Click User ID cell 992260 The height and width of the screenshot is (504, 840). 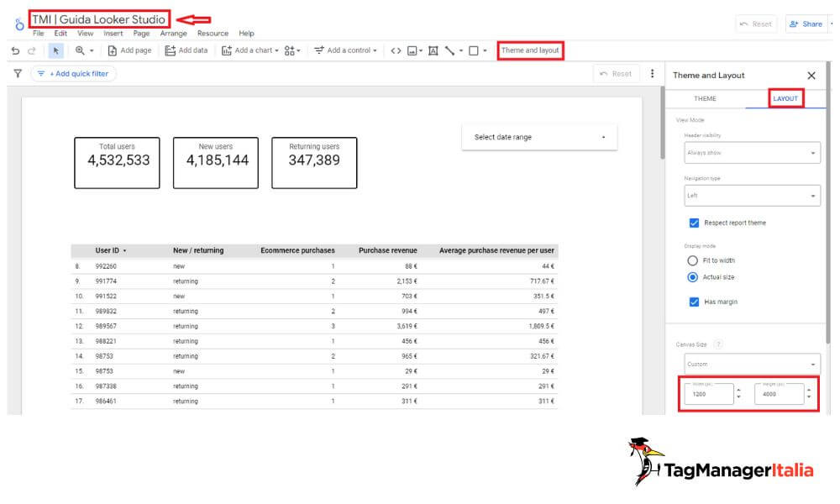[x=106, y=266]
